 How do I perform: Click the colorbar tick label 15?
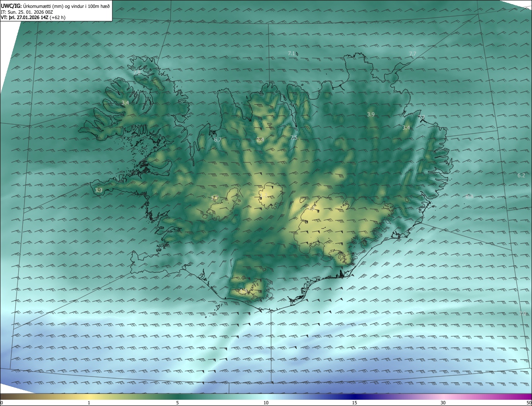(355, 403)
